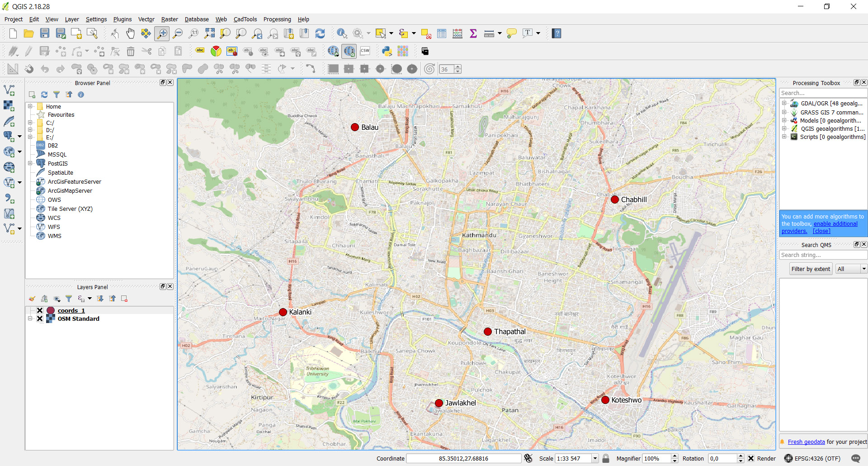This screenshot has height=466, width=868.
Task: Click the Statistical Summary sigma icon
Action: pos(473,33)
